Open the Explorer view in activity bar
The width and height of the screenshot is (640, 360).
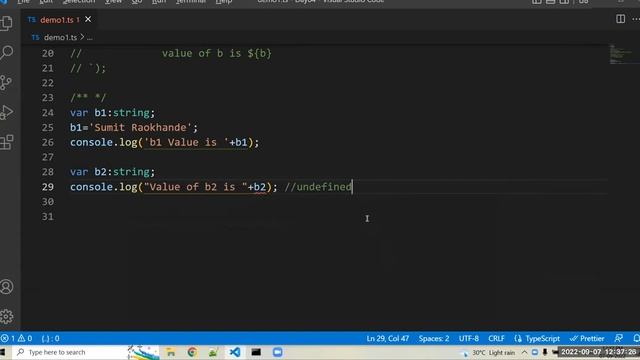7,23
